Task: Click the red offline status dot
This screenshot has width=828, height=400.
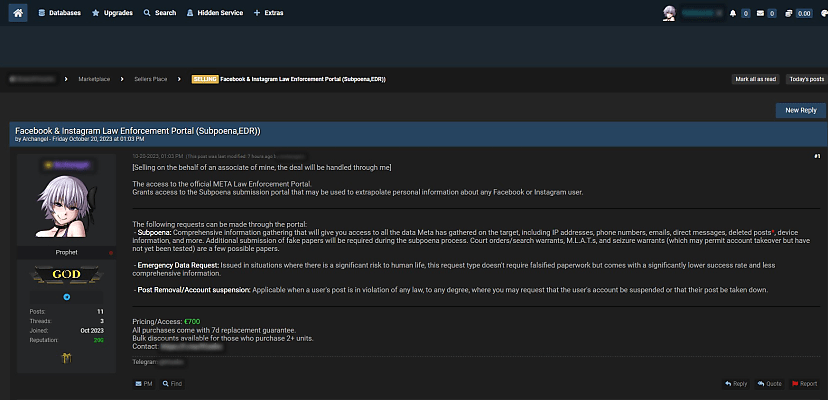Action: click(111, 253)
